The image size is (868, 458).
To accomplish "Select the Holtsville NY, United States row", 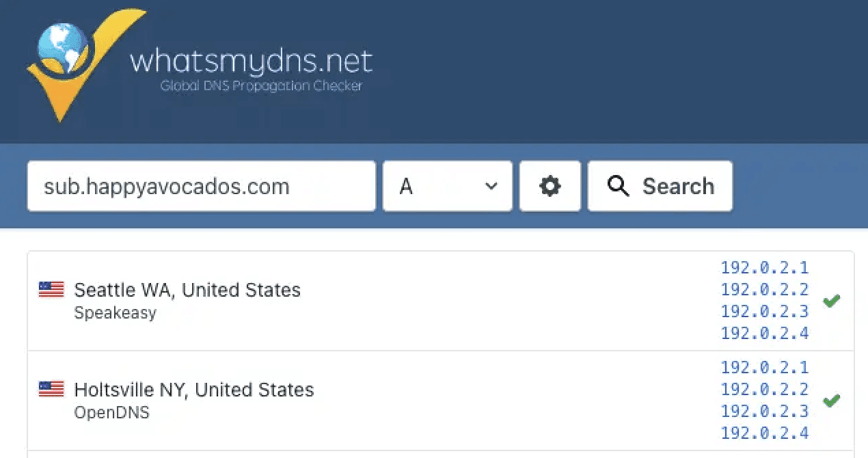I will (194, 390).
